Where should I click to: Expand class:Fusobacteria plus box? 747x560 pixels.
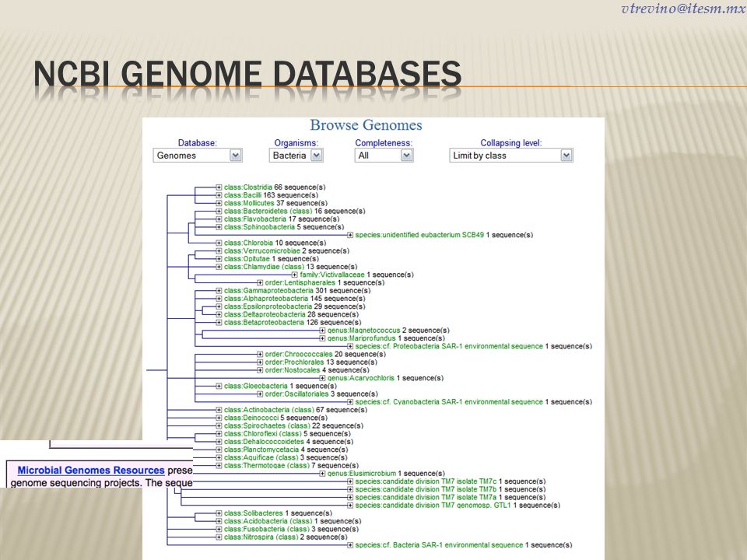[219, 529]
